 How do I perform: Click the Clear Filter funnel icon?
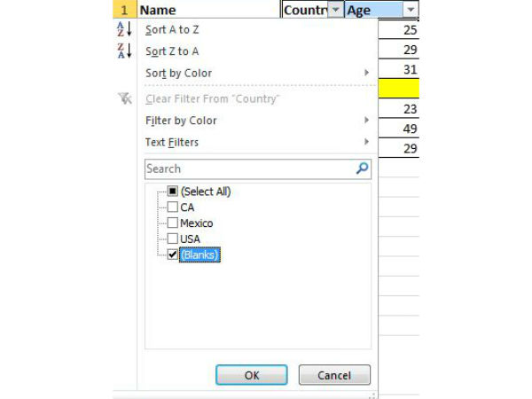[x=124, y=98]
